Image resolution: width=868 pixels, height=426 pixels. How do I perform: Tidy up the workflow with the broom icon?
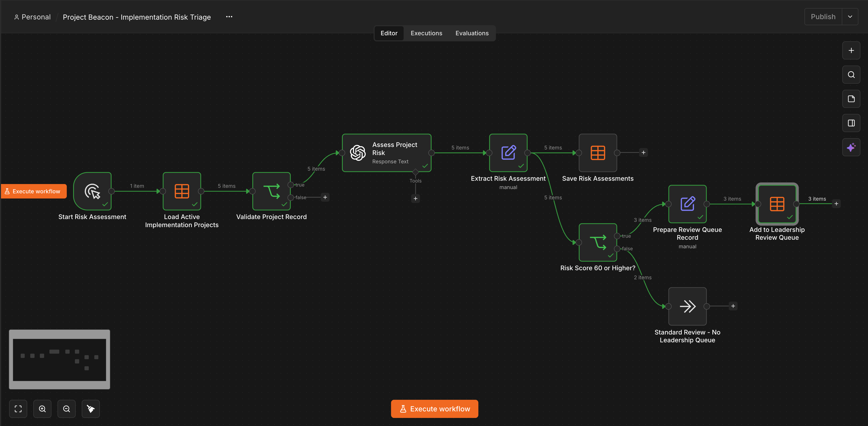[91, 409]
